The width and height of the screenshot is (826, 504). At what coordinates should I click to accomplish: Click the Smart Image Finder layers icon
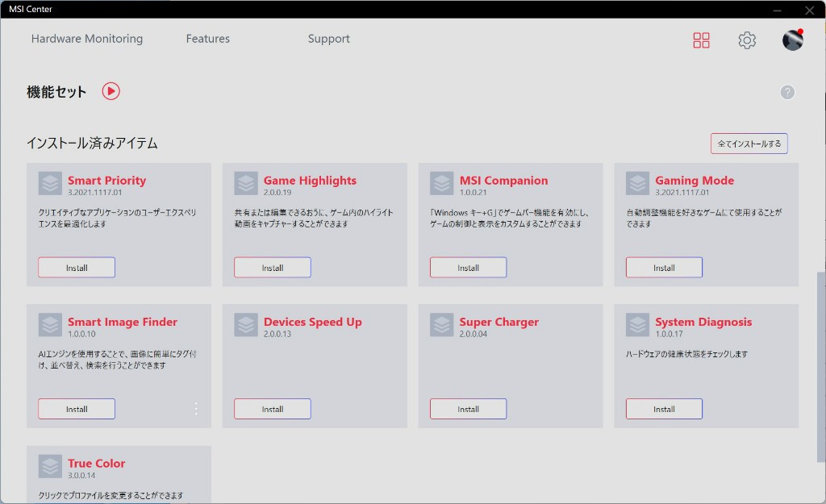point(50,325)
